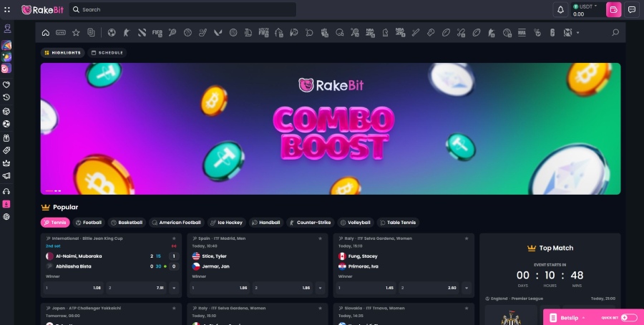Select the Table Tennis popular filter
This screenshot has height=325, width=644.
pyautogui.click(x=398, y=223)
